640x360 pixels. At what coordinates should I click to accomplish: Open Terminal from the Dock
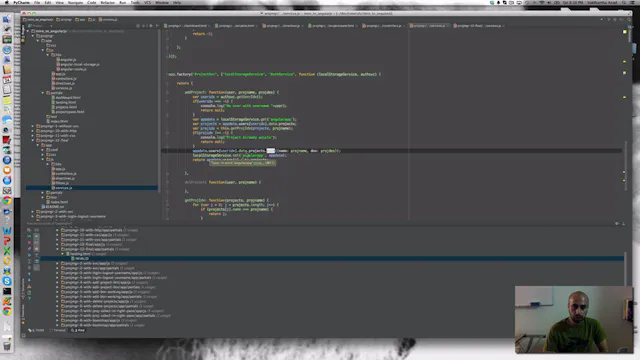coord(7,291)
